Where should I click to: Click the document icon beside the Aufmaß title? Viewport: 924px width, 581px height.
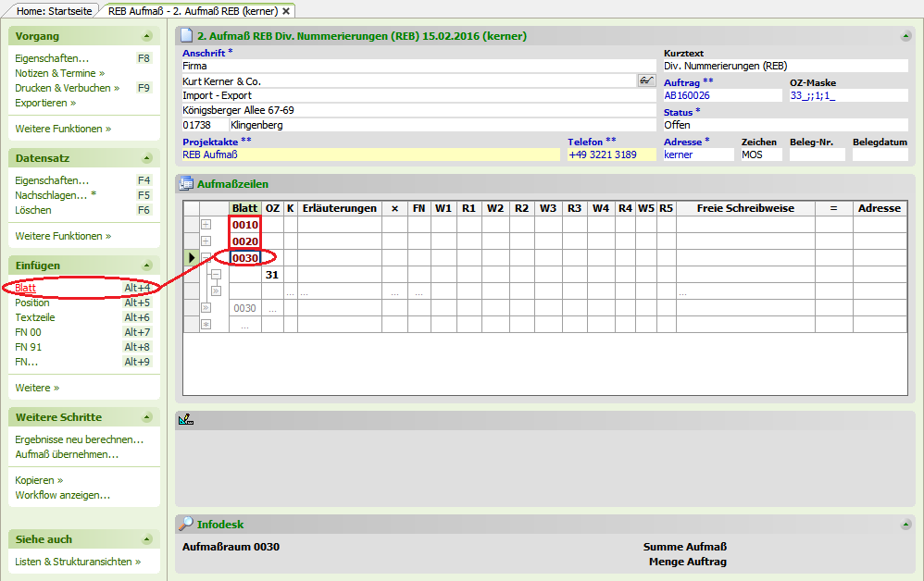[x=186, y=36]
